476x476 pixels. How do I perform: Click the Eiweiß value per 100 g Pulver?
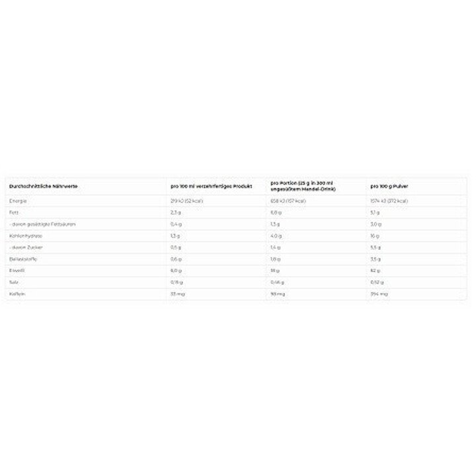pos(376,270)
